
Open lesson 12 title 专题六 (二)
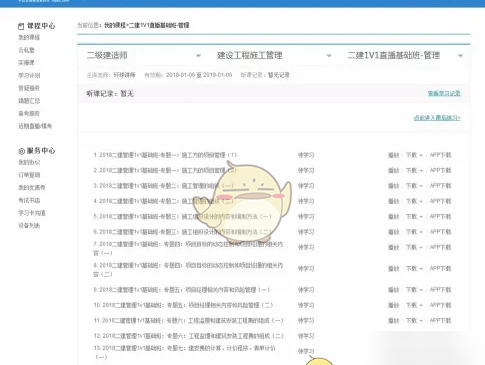coord(189,336)
